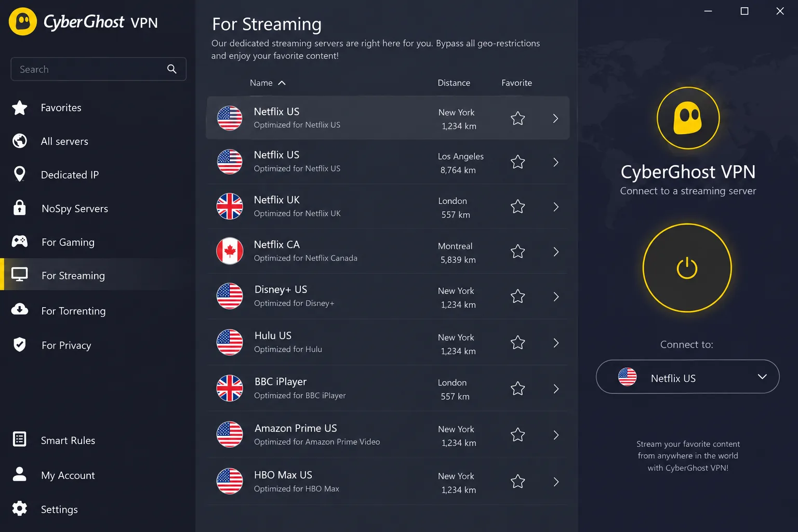Toggle sort order with the Name arrow
Screen dimensions: 798x532
click(x=282, y=83)
